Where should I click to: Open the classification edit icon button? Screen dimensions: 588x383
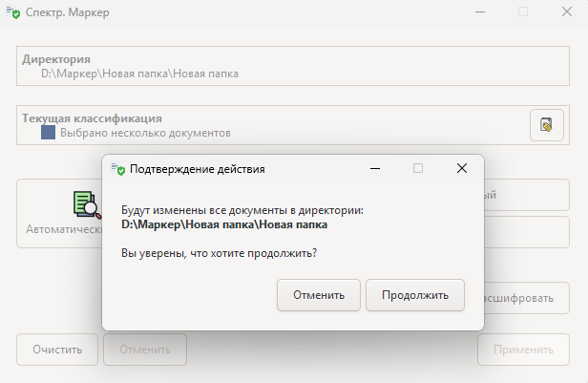pyautogui.click(x=546, y=125)
